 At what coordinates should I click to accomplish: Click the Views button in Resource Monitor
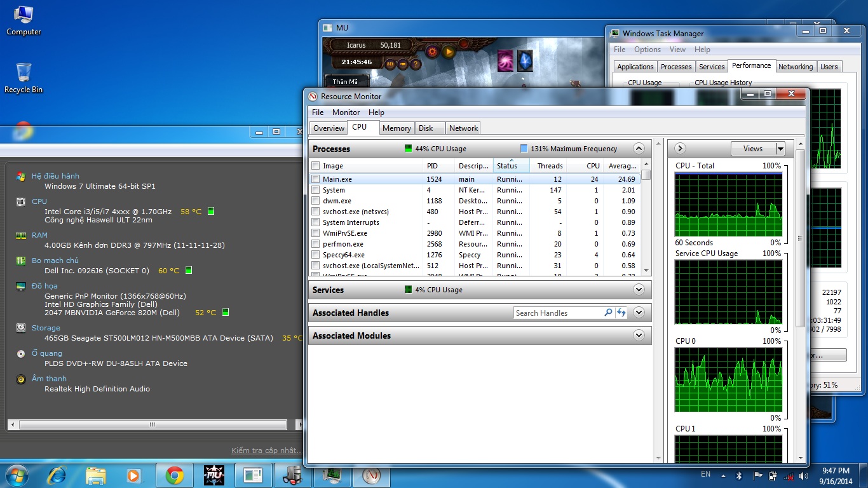tap(753, 149)
